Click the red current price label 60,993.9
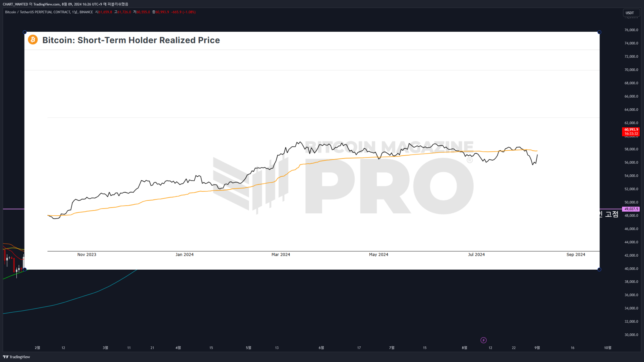This screenshot has height=362, width=644. point(631,131)
